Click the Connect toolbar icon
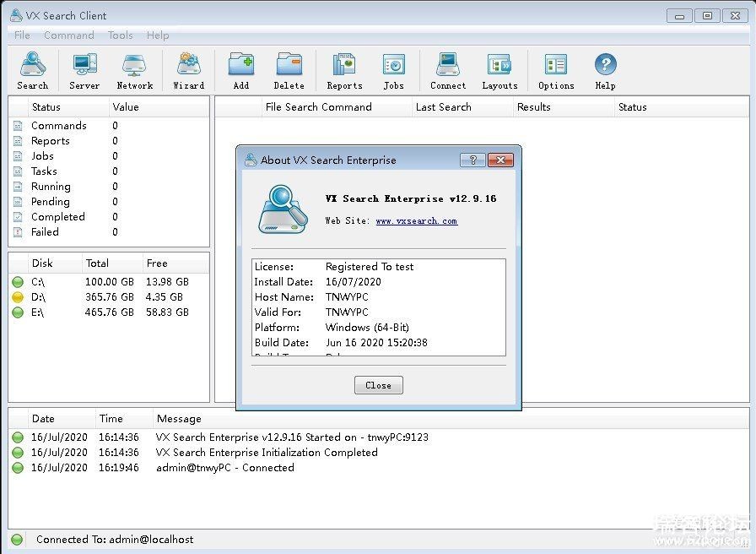The height and width of the screenshot is (554, 756). click(x=448, y=70)
